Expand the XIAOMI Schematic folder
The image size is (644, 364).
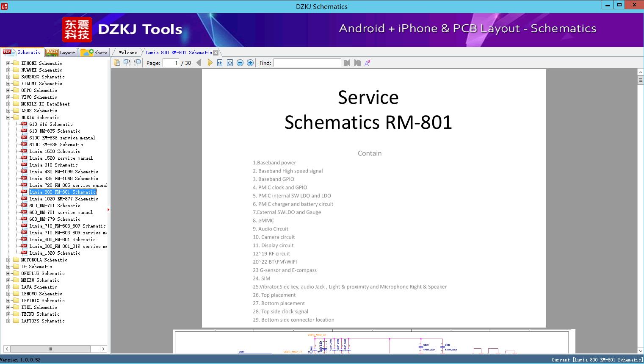click(x=8, y=83)
